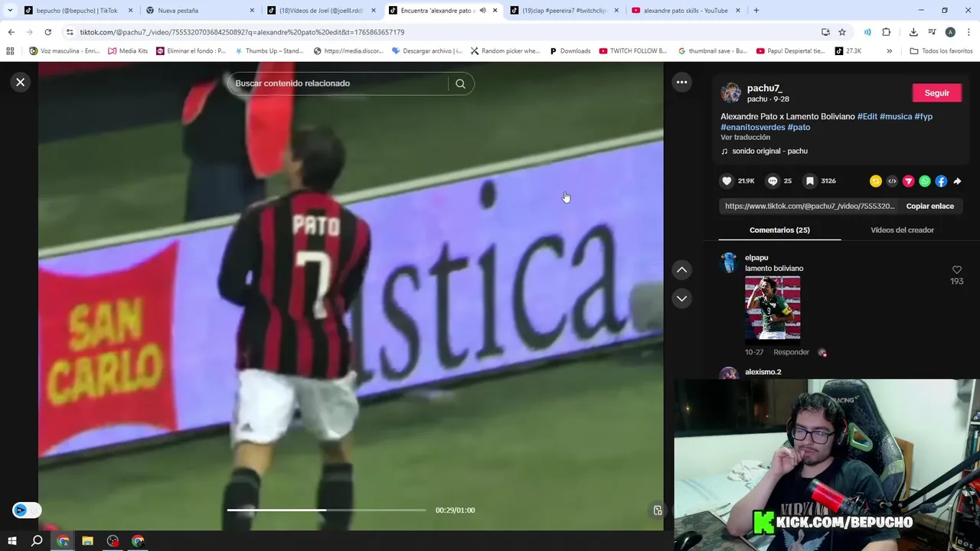980x551 pixels.
Task: Open a new browser tab with the plus button
Action: (756, 11)
